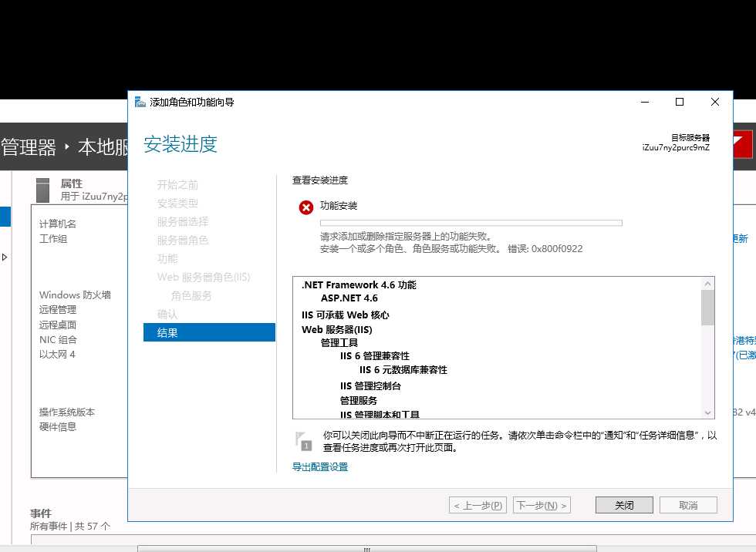Select the 确认 wizard step

tap(167, 314)
